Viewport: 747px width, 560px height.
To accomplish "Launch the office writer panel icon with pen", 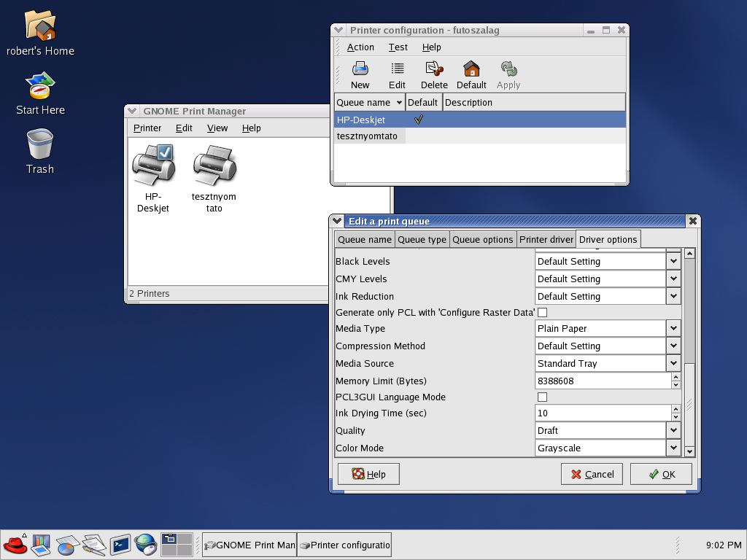I will (94, 545).
